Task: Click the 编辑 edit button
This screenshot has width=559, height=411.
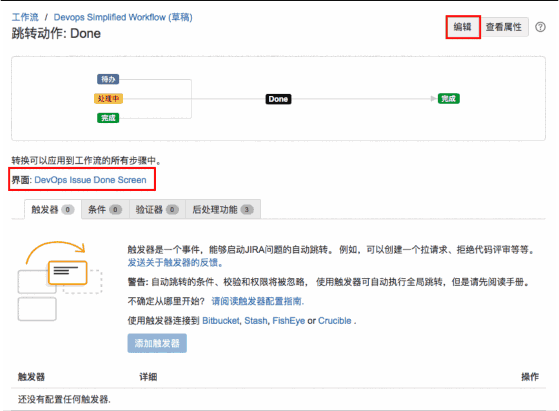Action: [x=463, y=27]
